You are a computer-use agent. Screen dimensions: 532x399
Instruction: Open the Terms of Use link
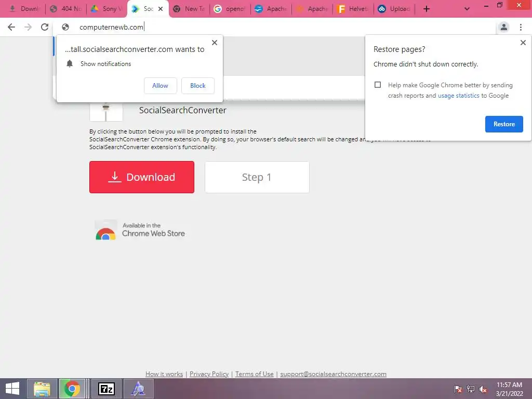[255, 374]
